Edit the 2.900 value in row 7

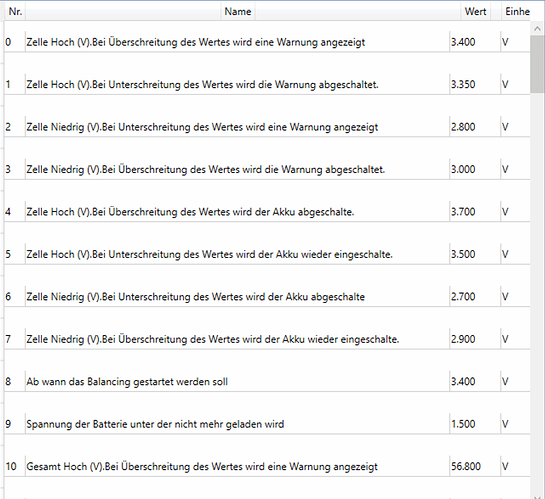tap(475, 339)
